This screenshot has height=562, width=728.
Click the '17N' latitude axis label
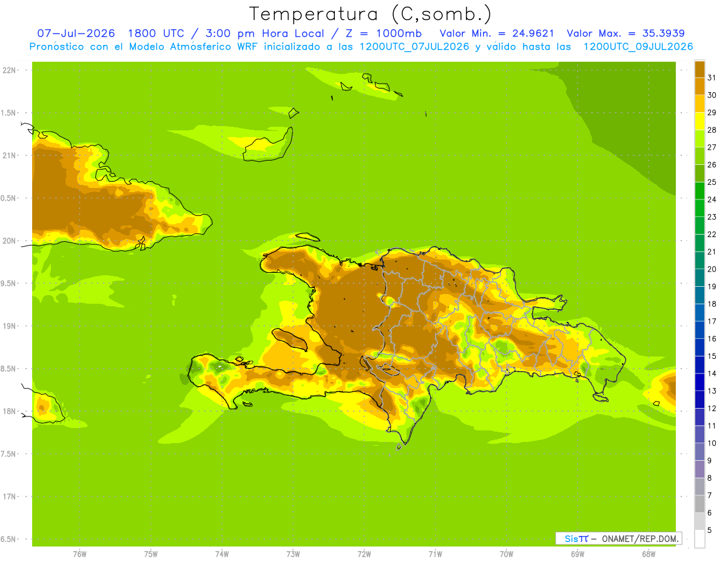pyautogui.click(x=9, y=497)
